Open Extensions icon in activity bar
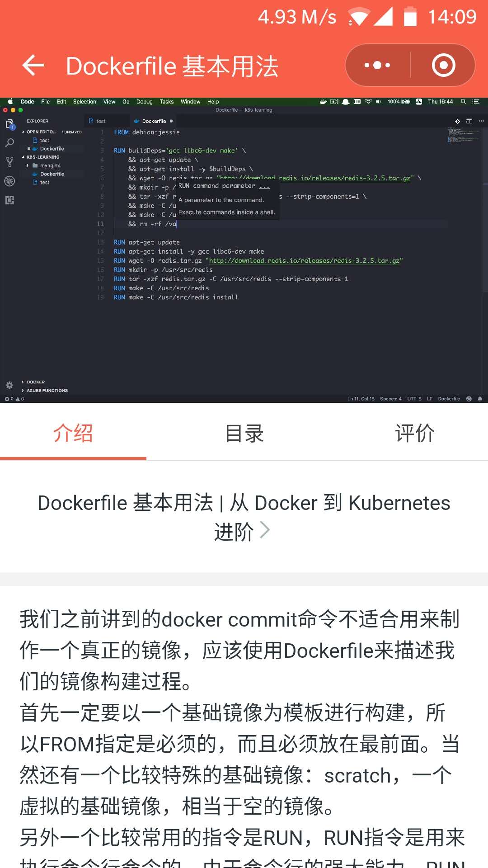This screenshot has height=868, width=488. click(x=9, y=200)
